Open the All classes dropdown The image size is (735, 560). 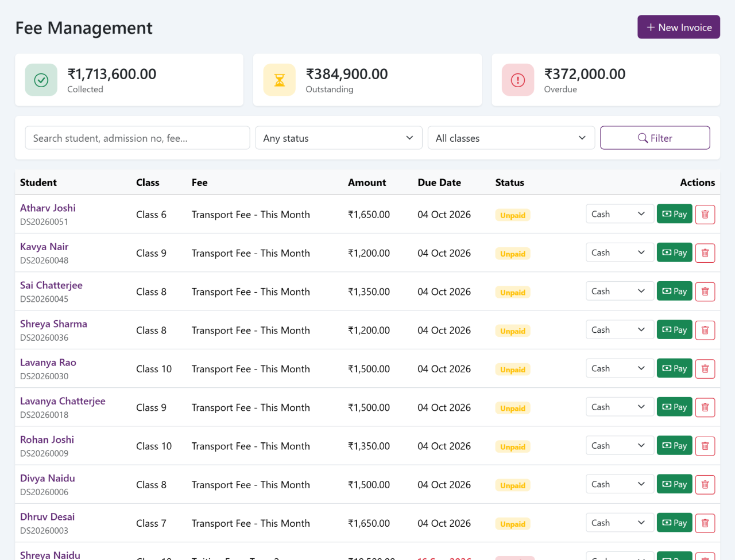(511, 138)
